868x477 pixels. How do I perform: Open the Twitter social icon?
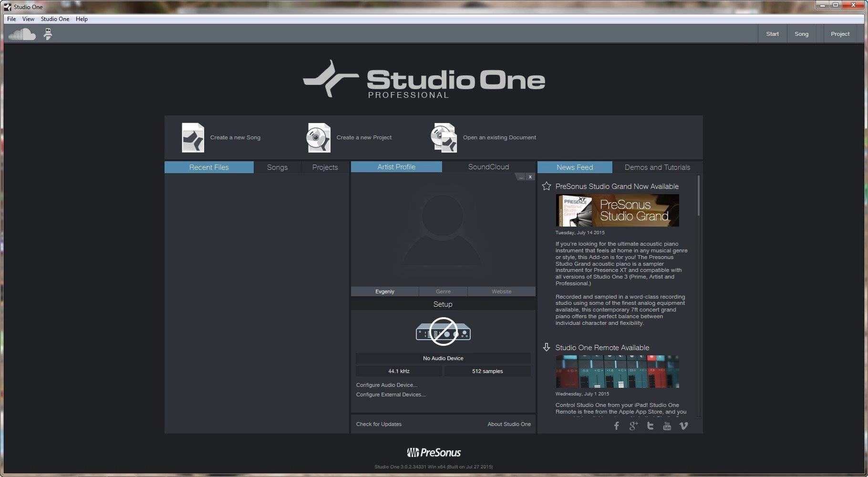tap(650, 426)
